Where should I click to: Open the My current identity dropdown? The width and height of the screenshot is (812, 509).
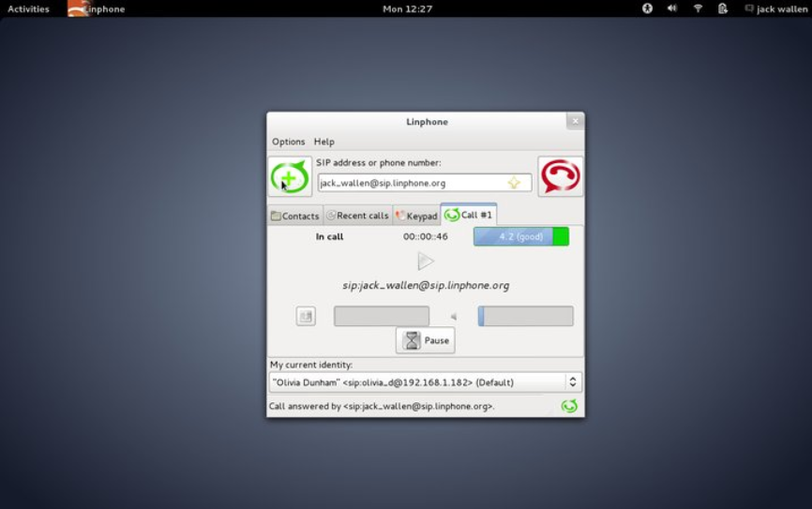click(425, 382)
